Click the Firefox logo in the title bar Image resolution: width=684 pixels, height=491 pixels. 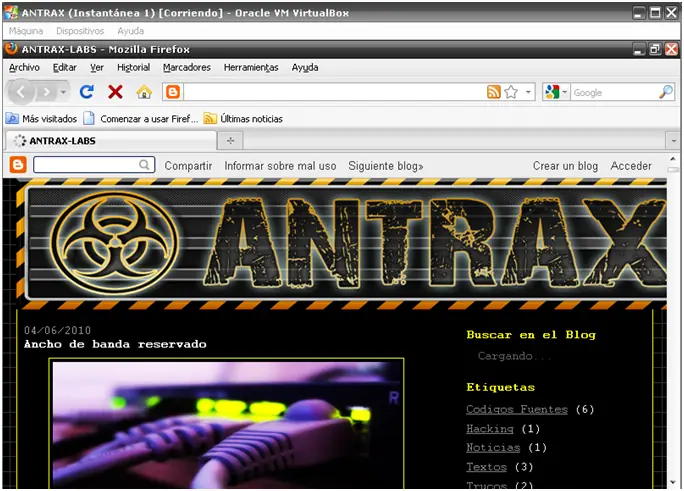click(11, 48)
